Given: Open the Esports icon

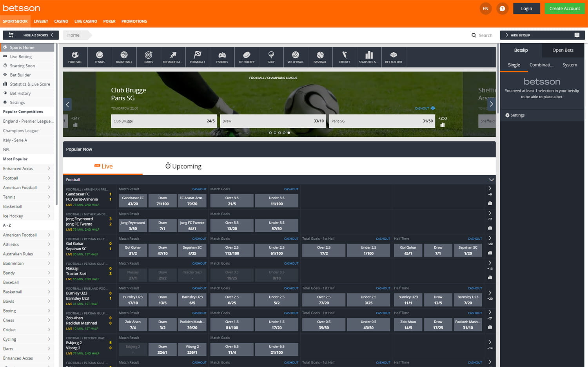Looking at the screenshot, I should point(222,57).
